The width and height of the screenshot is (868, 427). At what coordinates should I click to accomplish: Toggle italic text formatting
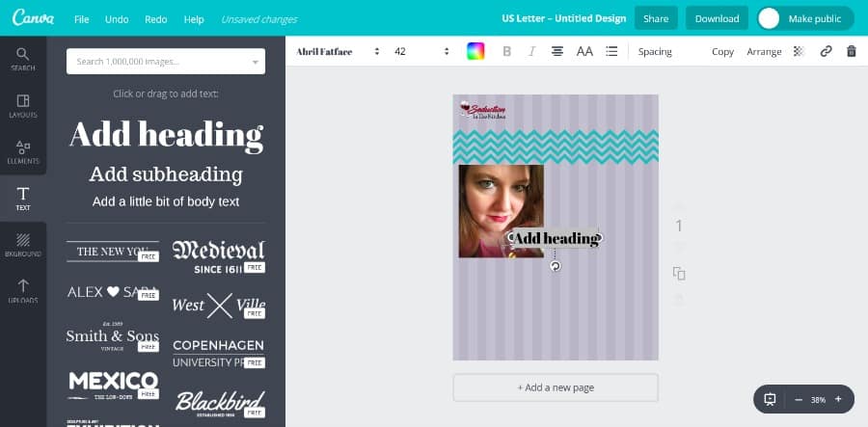[531, 51]
